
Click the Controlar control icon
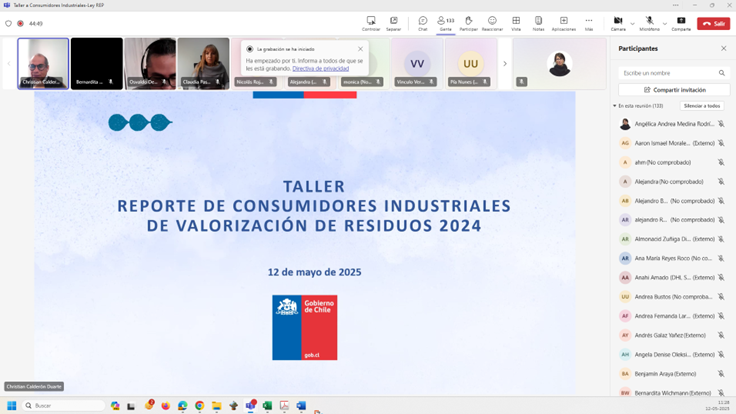pyautogui.click(x=371, y=22)
